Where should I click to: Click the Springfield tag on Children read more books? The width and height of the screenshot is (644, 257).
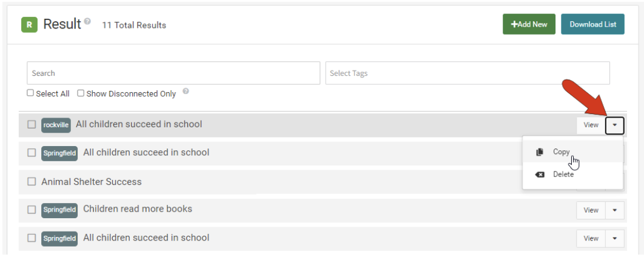(x=59, y=210)
